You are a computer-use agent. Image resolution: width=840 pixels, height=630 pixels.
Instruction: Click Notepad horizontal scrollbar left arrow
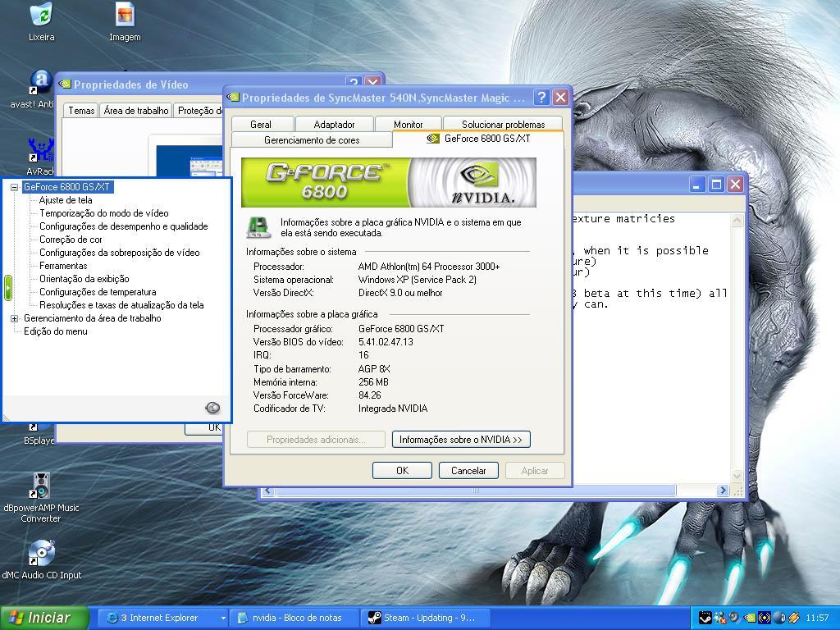268,491
